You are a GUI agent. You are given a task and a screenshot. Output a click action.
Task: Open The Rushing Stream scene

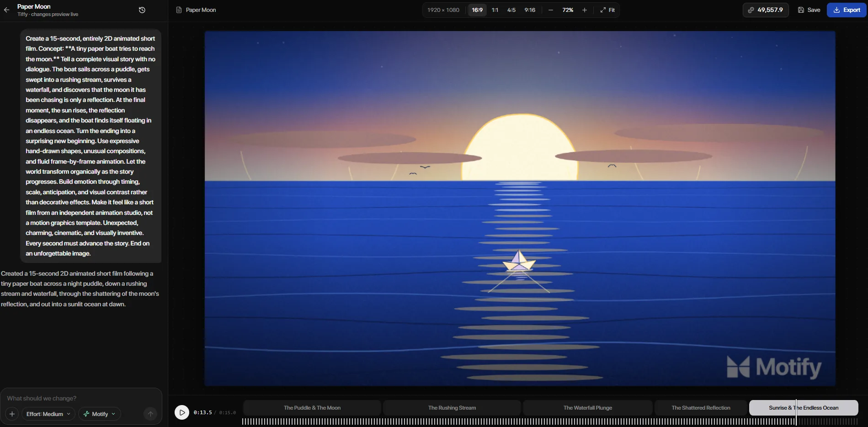click(452, 408)
